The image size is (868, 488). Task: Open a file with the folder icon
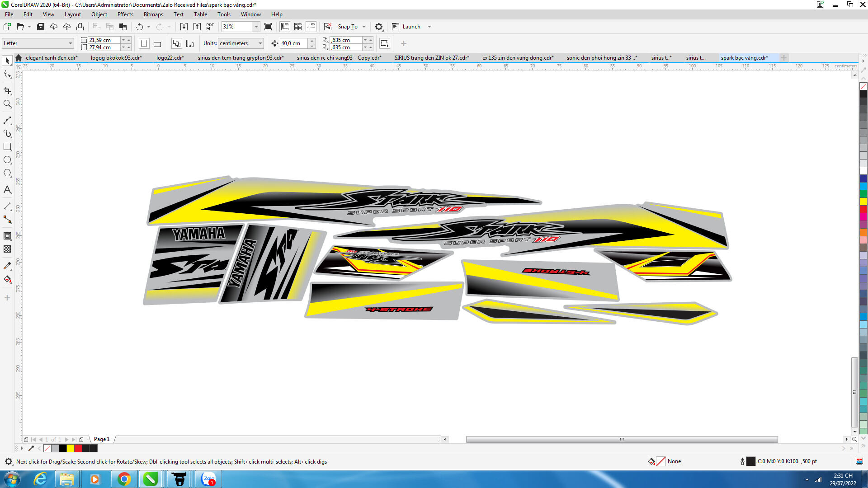[x=20, y=27]
